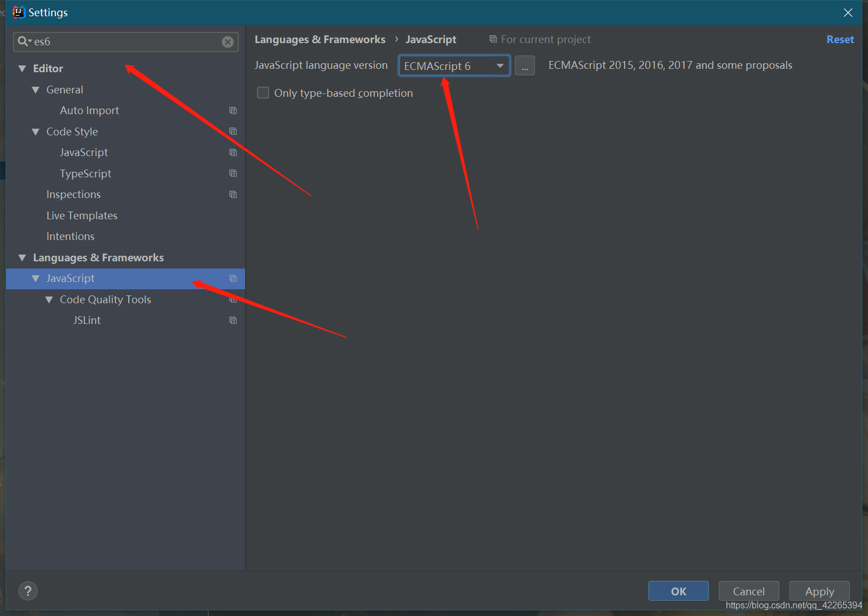Viewport: 868px width, 616px height.
Task: Click the General tree label
Action: click(x=65, y=90)
